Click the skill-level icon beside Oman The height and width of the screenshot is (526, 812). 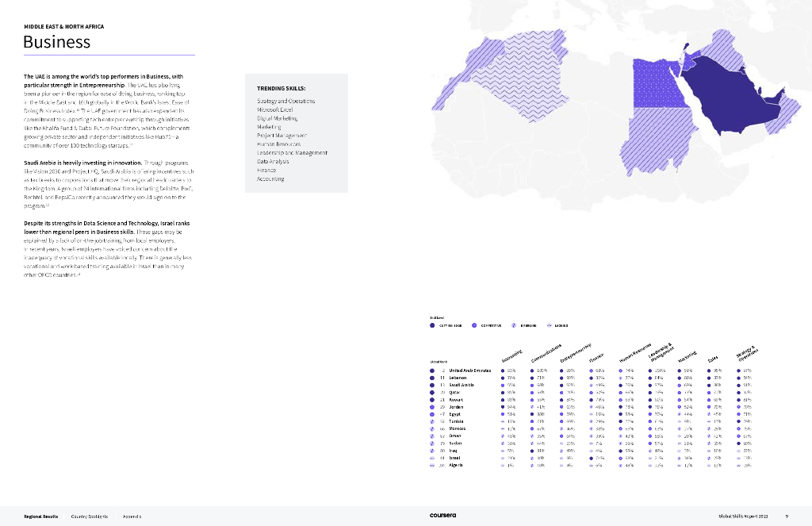pos(432,436)
